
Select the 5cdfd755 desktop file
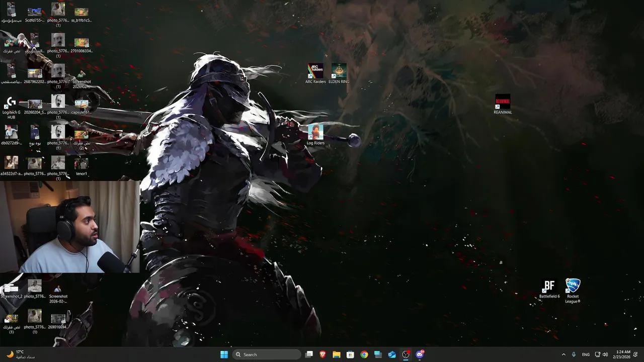tap(35, 14)
